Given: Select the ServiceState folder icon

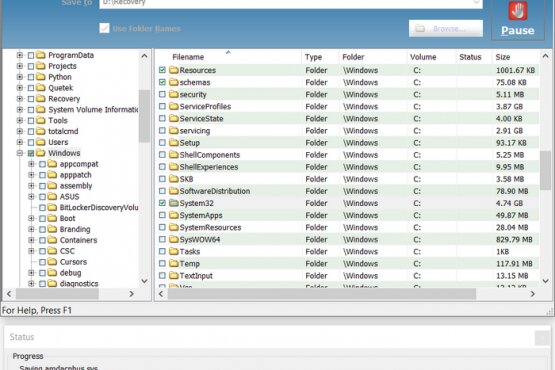Looking at the screenshot, I should (x=173, y=118).
